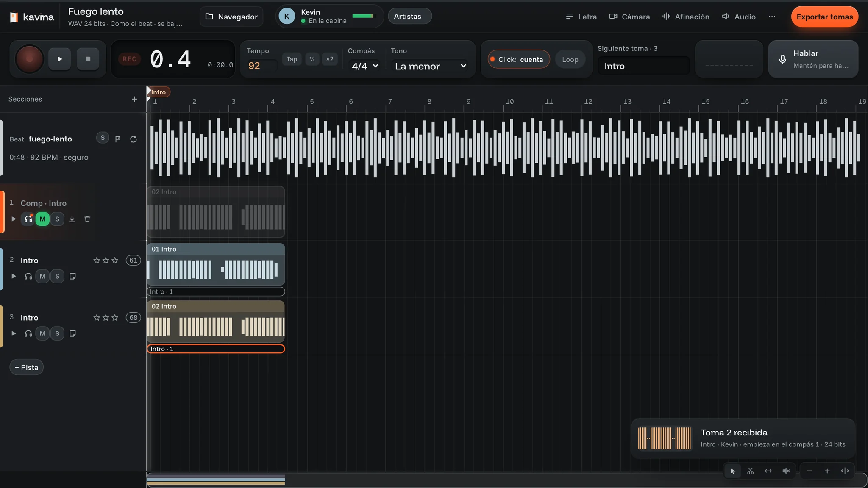Add a new track with + Pista
868x488 pixels.
pyautogui.click(x=26, y=367)
